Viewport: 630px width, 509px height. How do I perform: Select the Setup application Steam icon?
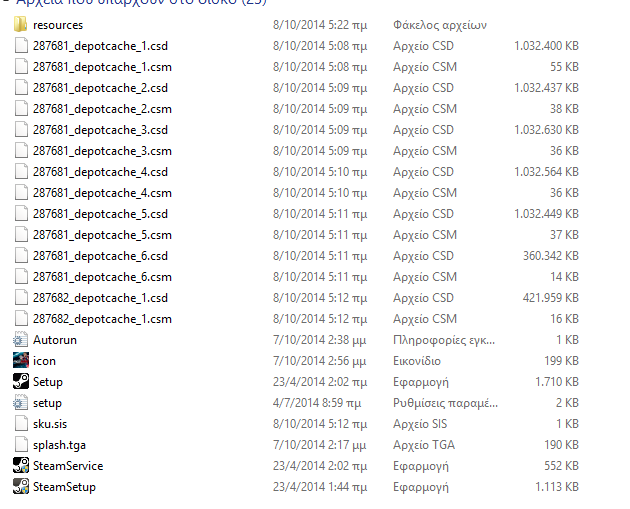click(x=20, y=381)
